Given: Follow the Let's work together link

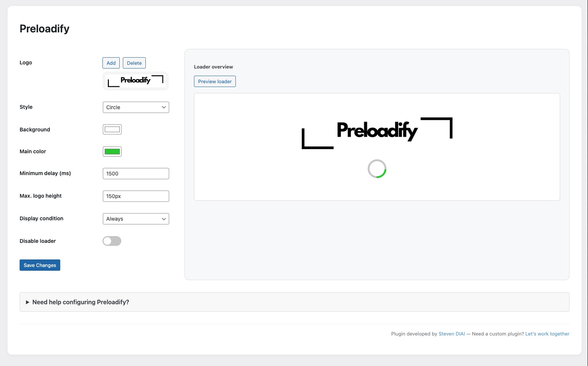Looking at the screenshot, I should pyautogui.click(x=547, y=334).
